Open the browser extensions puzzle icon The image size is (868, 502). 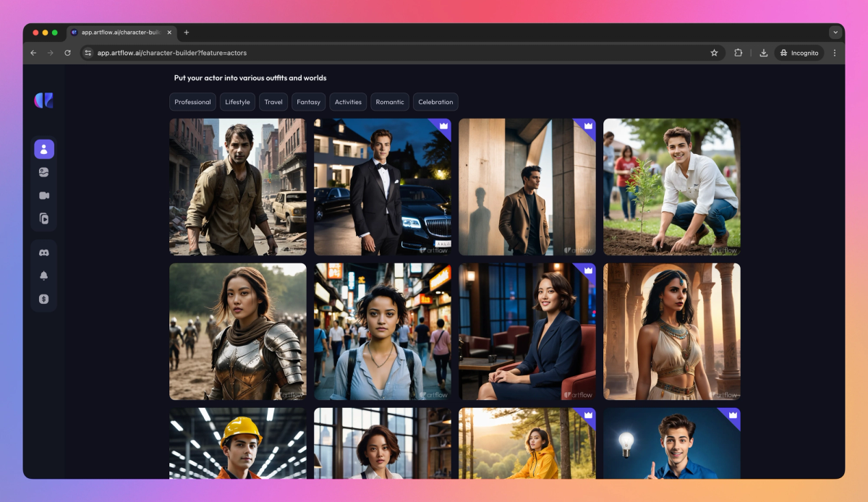739,53
